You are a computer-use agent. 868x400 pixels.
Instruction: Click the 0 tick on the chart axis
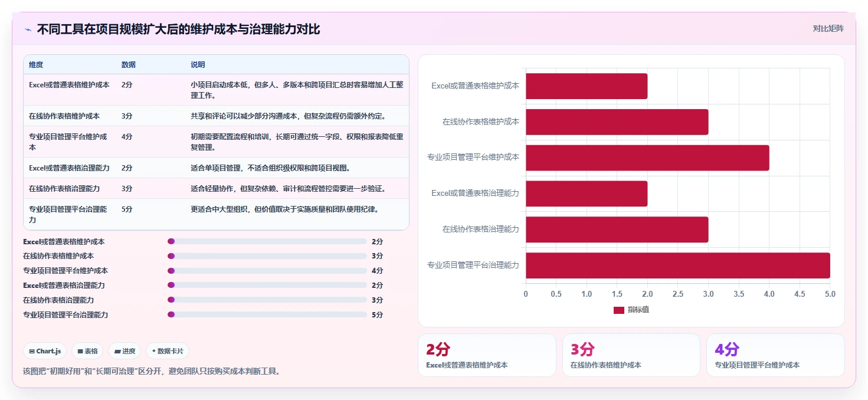[526, 294]
